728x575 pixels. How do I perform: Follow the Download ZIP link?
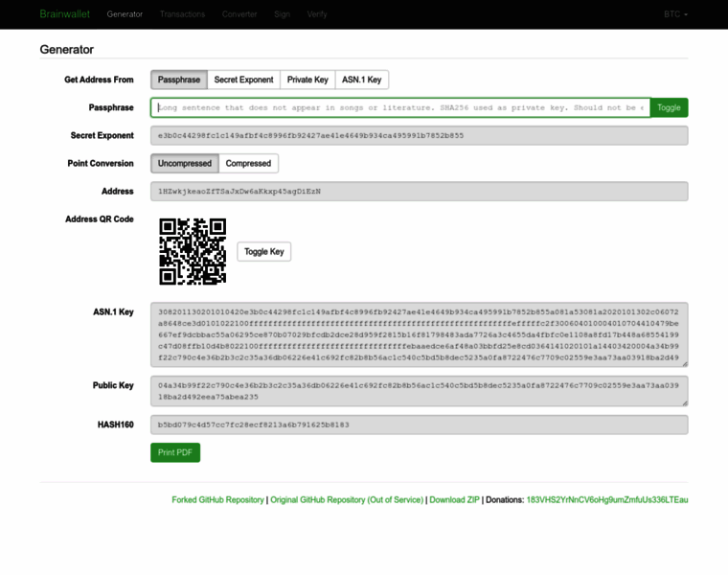pos(454,500)
